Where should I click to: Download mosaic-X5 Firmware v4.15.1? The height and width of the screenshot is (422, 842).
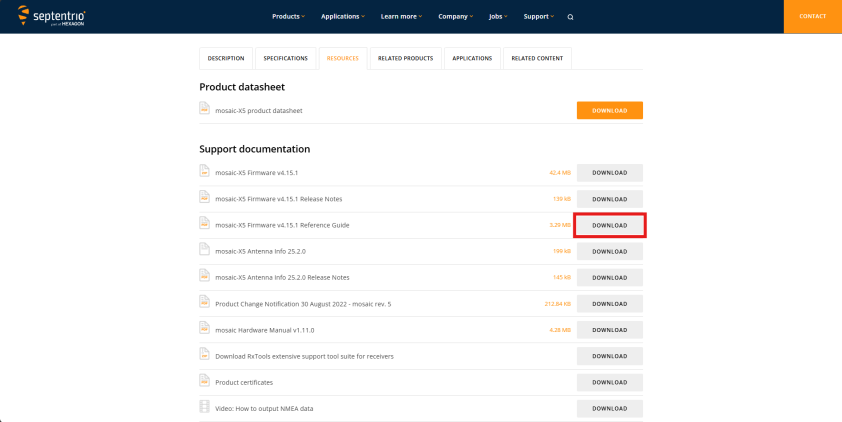609,173
